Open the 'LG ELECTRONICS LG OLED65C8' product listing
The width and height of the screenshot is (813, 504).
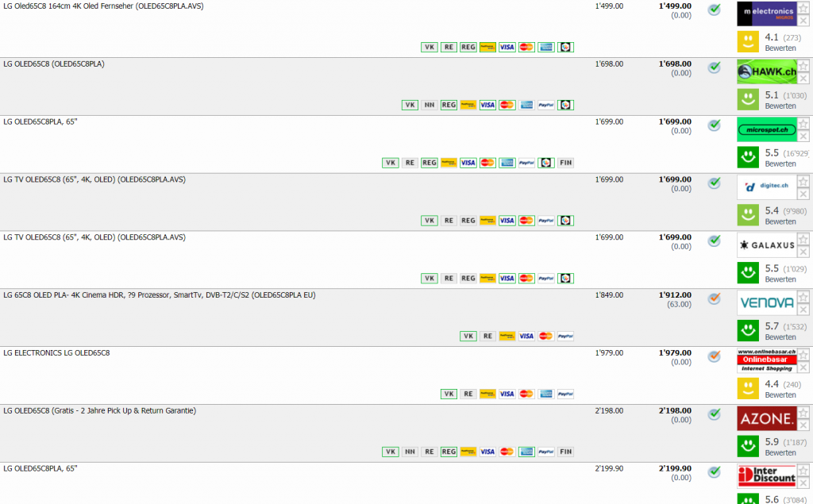(x=56, y=353)
